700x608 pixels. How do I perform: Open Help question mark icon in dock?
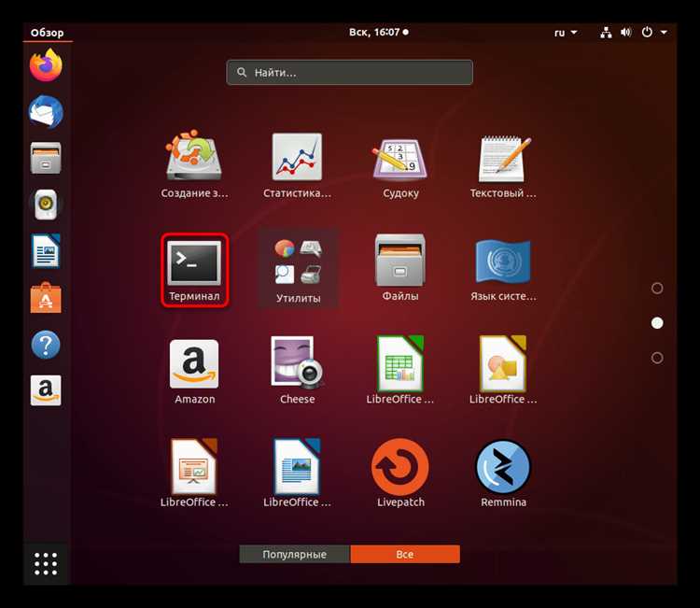coord(46,345)
